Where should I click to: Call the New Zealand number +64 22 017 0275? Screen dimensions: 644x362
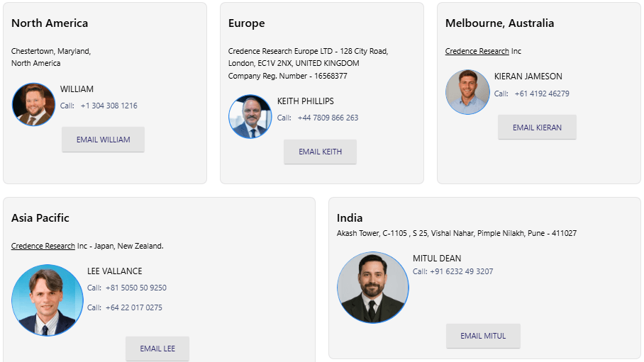[133, 307]
